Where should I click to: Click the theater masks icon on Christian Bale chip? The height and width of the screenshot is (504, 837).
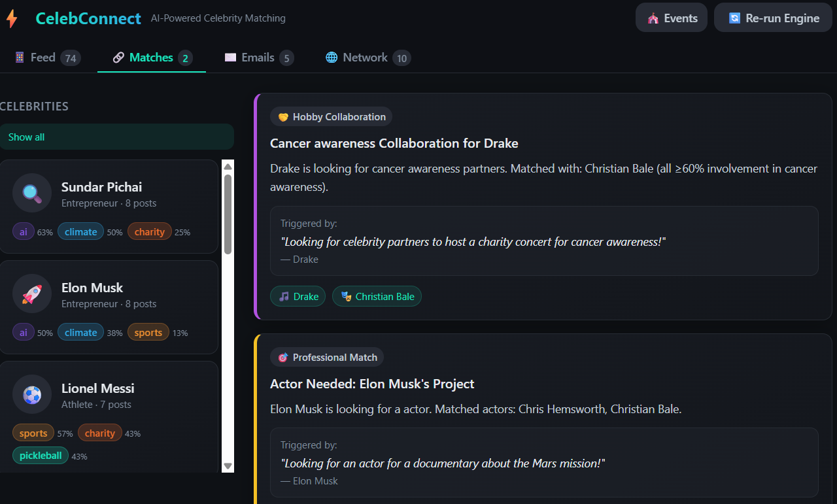coord(346,297)
